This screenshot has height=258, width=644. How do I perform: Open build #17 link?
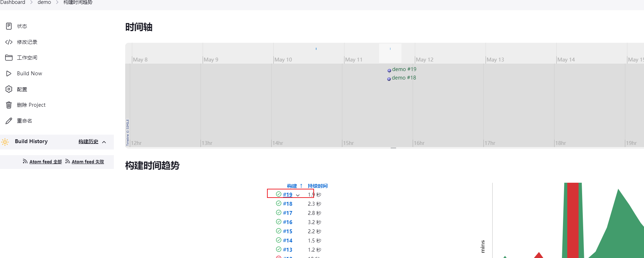tap(288, 213)
